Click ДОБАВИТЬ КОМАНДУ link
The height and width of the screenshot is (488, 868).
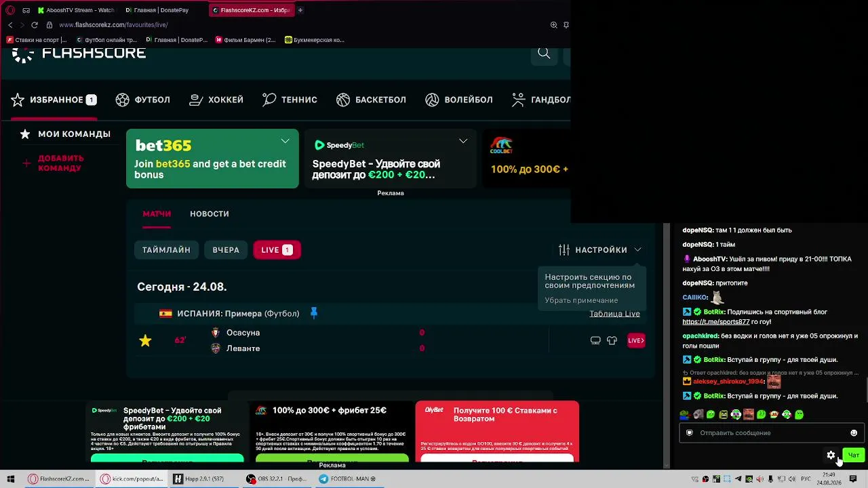coord(61,163)
